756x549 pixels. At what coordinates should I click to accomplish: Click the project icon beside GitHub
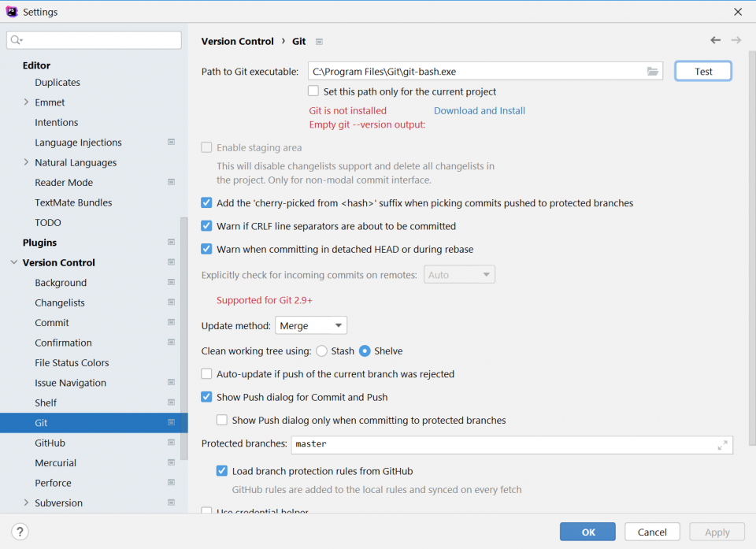tap(171, 442)
